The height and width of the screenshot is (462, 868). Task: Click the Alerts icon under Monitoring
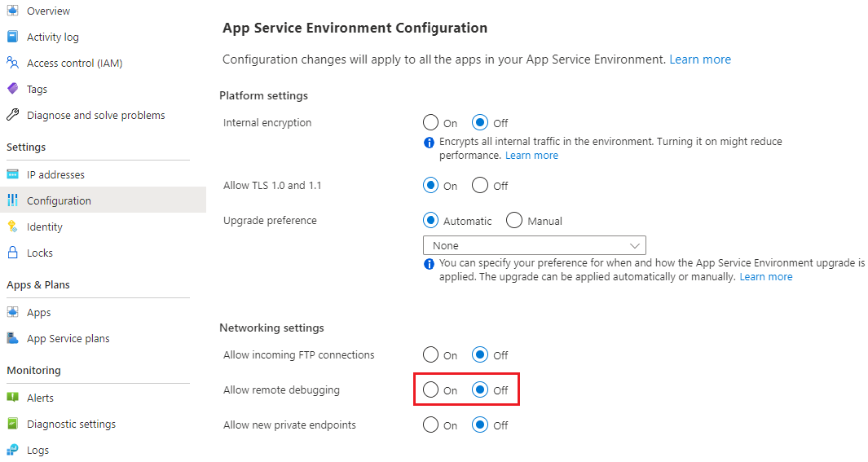click(12, 398)
